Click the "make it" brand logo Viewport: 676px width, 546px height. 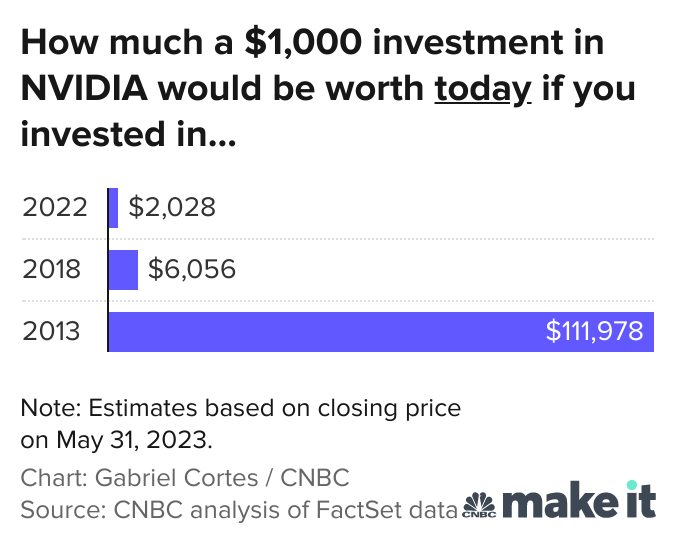[579, 502]
